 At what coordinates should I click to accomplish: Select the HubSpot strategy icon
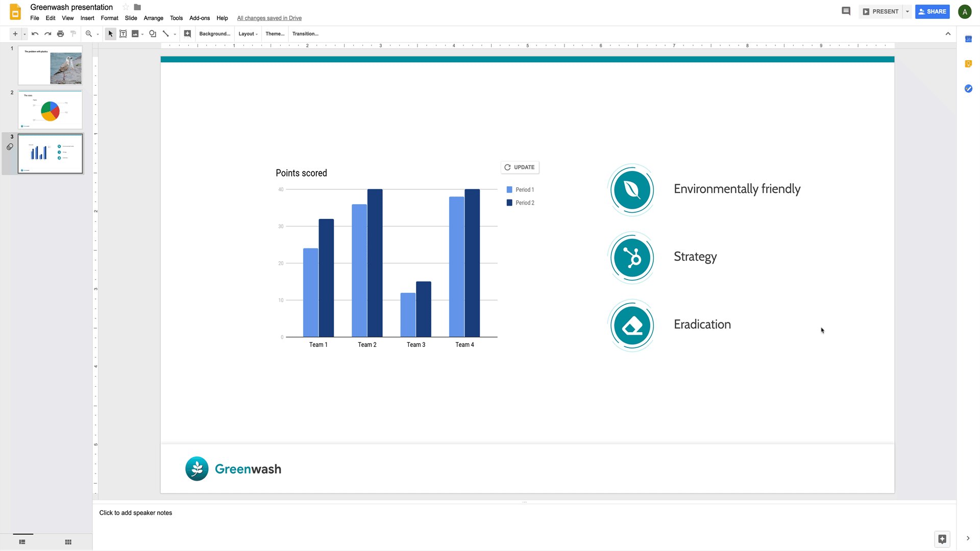(631, 257)
